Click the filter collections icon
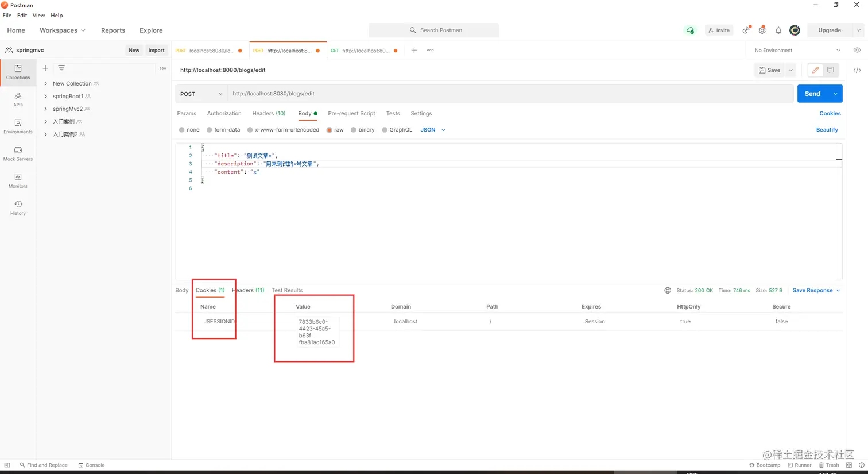Image resolution: width=868 pixels, height=474 pixels. click(x=61, y=68)
